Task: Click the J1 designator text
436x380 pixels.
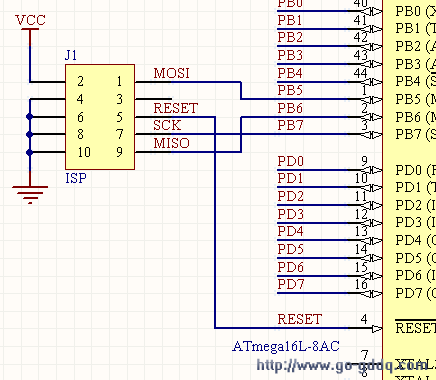Action: click(x=71, y=55)
